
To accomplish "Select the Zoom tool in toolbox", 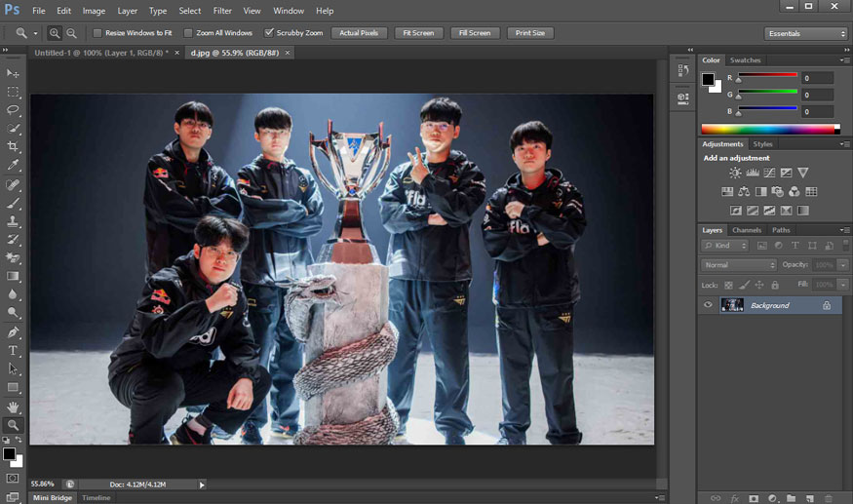I will pos(13,425).
